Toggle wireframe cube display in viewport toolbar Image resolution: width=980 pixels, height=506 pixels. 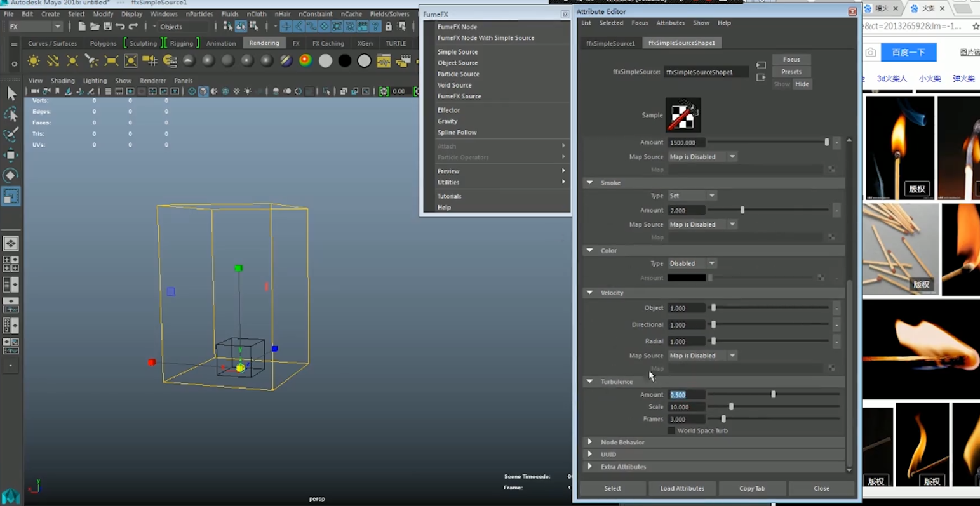click(192, 91)
